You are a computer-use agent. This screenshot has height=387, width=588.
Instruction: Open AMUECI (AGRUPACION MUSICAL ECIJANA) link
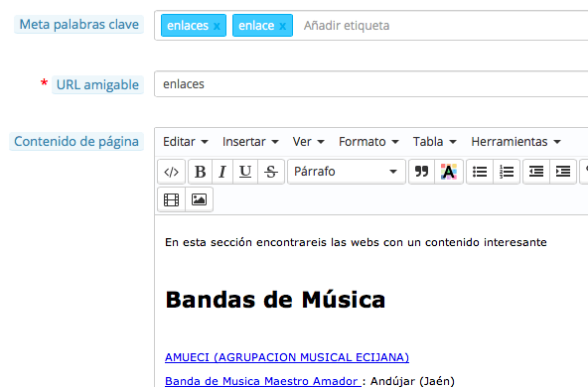(287, 357)
